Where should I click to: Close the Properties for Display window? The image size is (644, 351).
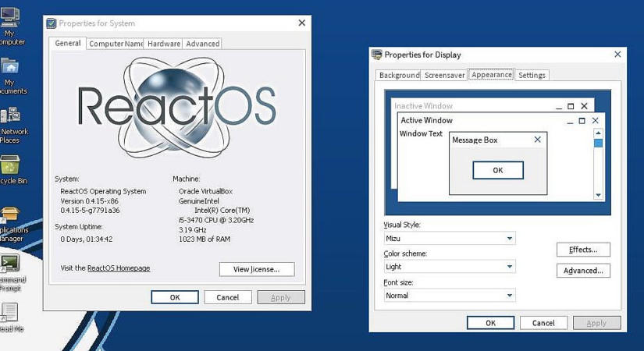pyautogui.click(x=617, y=54)
